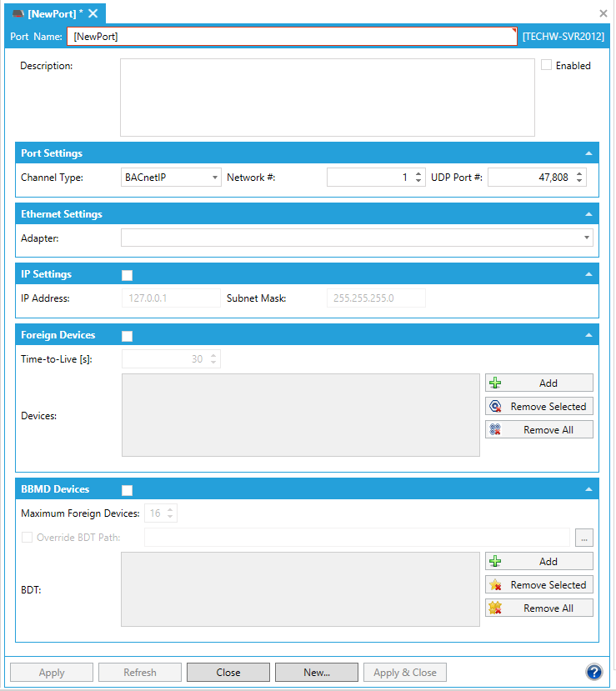Image resolution: width=616 pixels, height=691 pixels.
Task: Increase the Network # value by one
Action: 418,173
